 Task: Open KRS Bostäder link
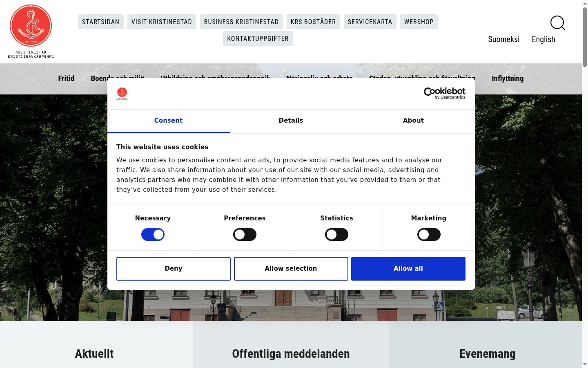[x=313, y=22]
